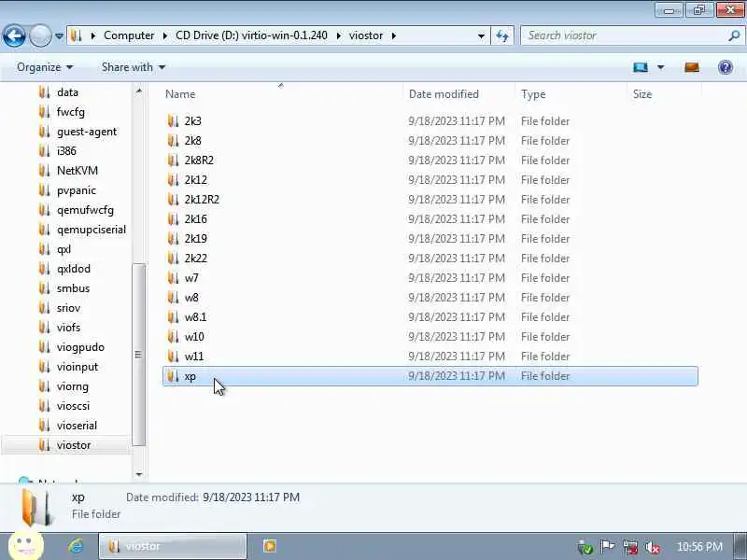Change view using the view icon
Image resolution: width=747 pixels, height=560 pixels.
pyautogui.click(x=641, y=67)
